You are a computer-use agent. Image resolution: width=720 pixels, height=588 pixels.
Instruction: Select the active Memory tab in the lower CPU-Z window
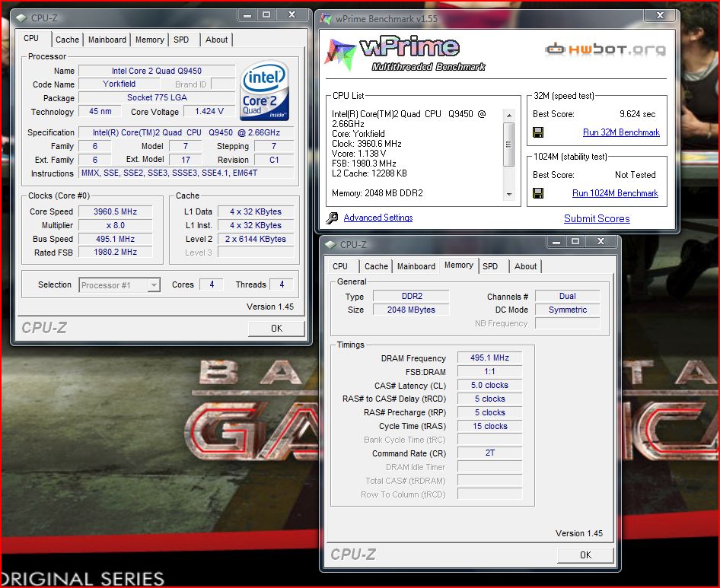point(459,265)
